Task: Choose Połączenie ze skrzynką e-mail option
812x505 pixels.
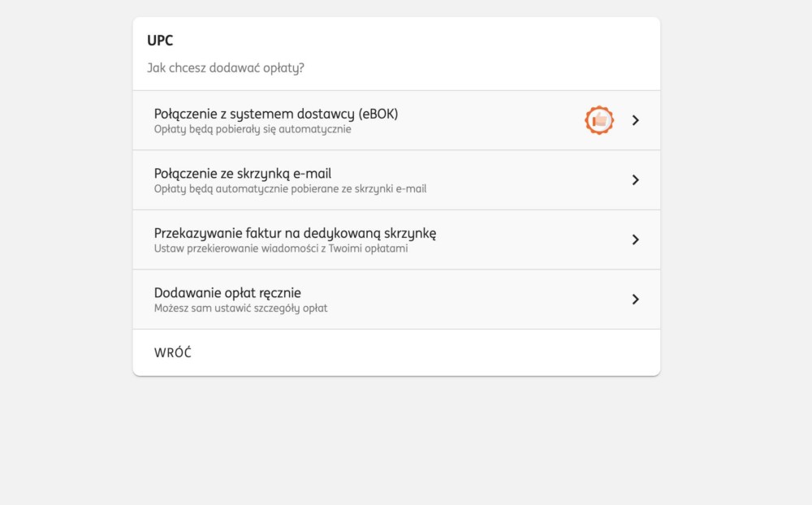Action: click(396, 179)
